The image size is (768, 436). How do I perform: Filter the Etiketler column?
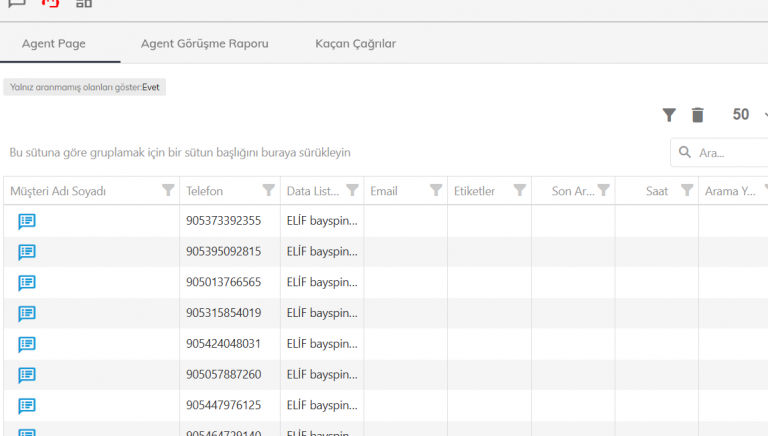click(520, 190)
